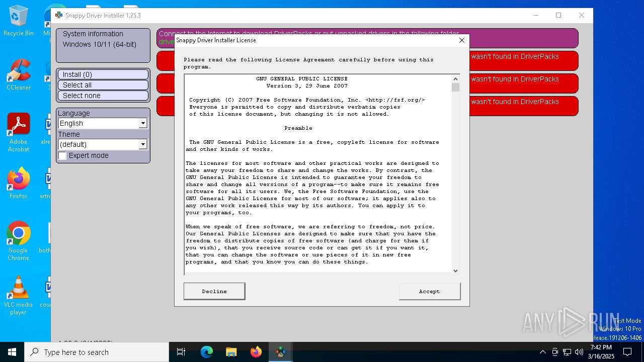Close the Snappy Driver Installer License dialog
Image resolution: width=644 pixels, height=362 pixels.
click(x=461, y=40)
